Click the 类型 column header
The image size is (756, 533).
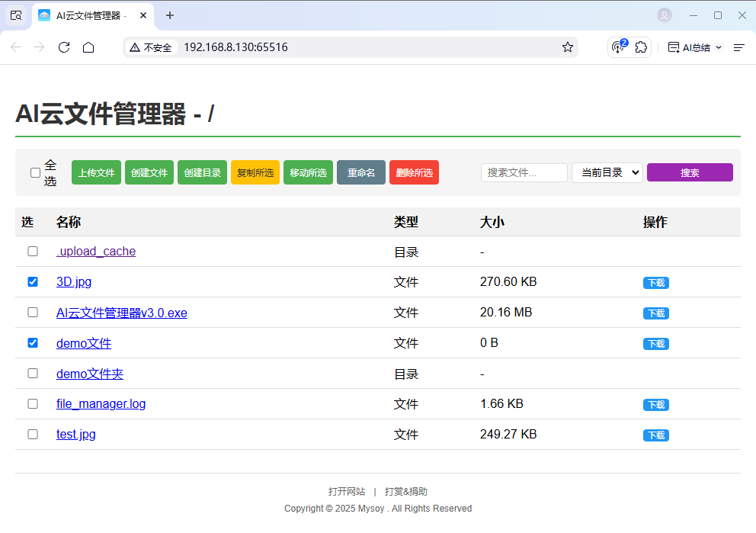click(x=406, y=222)
